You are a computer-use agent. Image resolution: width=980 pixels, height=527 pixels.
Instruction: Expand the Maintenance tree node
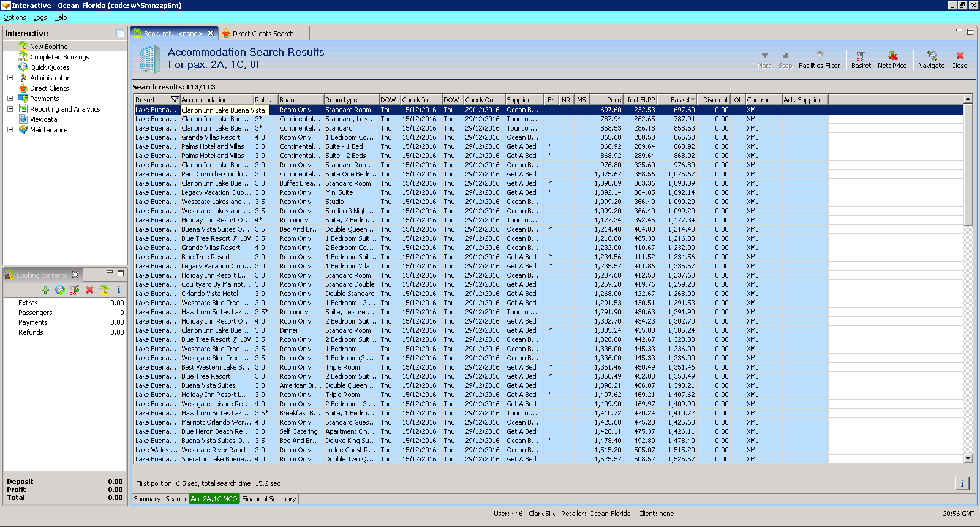(10, 129)
